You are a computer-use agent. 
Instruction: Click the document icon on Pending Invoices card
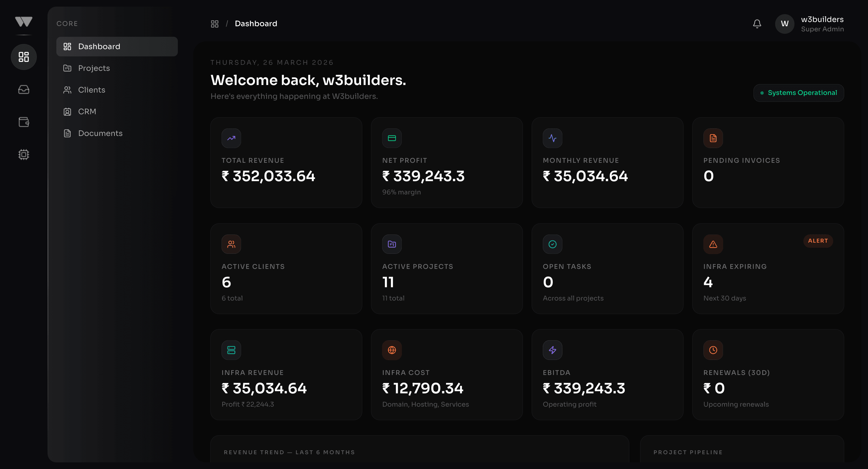(713, 138)
